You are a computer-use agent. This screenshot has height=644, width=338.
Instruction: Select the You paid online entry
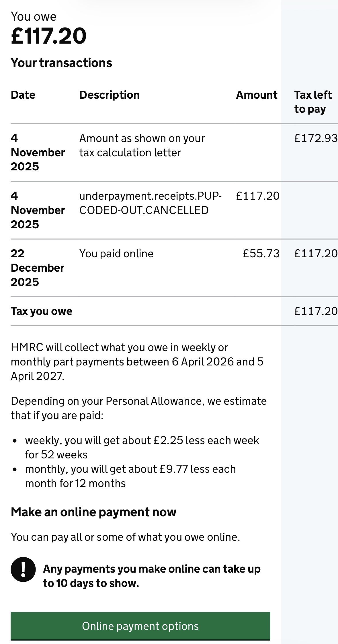pos(116,254)
